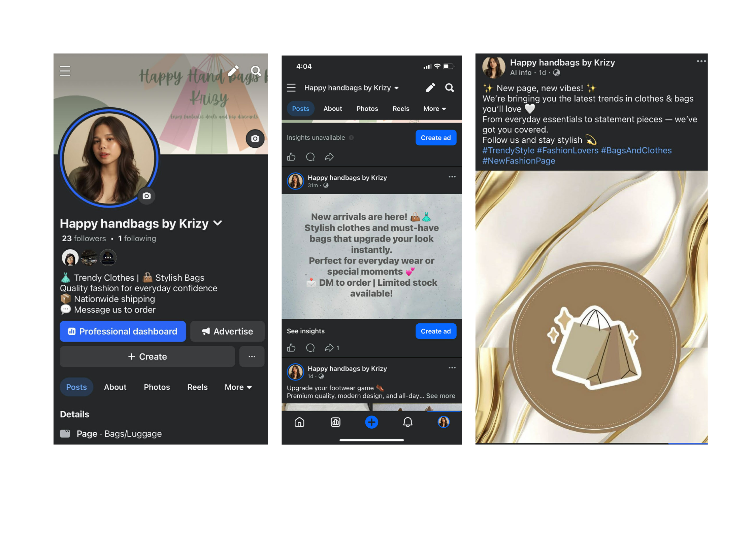
Task: Tap page name on 31m post header
Action: [x=347, y=178]
